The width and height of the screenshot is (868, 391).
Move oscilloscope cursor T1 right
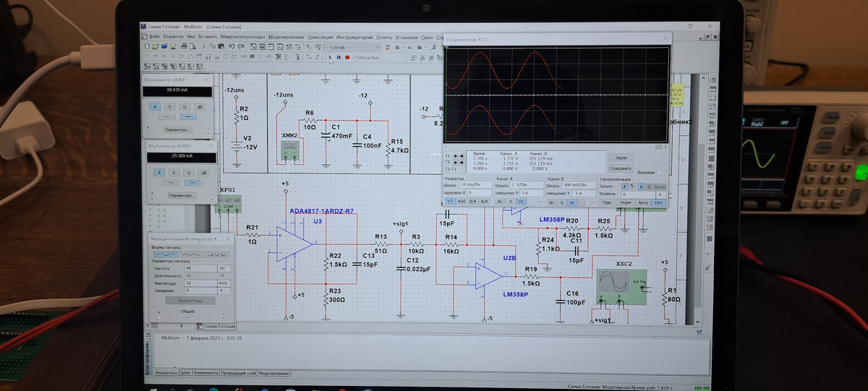click(x=461, y=156)
